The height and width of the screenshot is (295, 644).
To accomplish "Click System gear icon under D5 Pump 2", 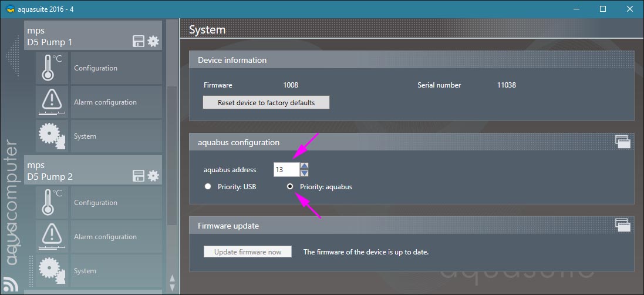I will (x=52, y=271).
